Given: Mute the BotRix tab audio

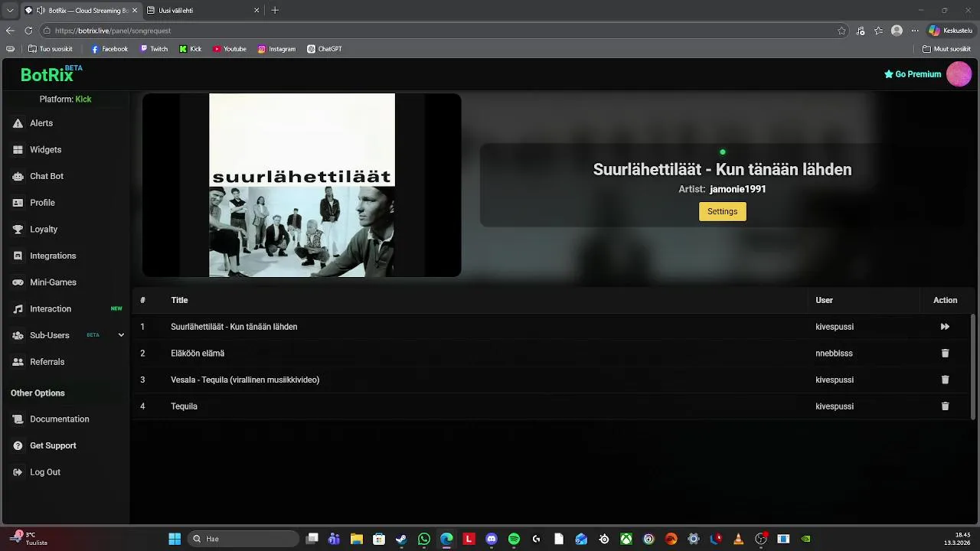Looking at the screenshot, I should 40,11.
